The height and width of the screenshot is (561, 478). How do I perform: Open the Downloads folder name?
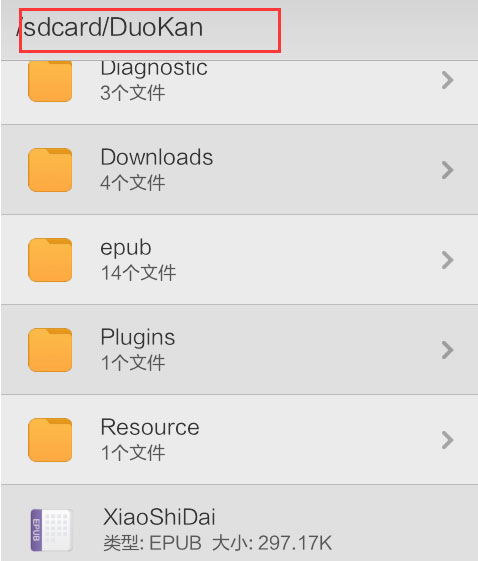[x=157, y=157]
